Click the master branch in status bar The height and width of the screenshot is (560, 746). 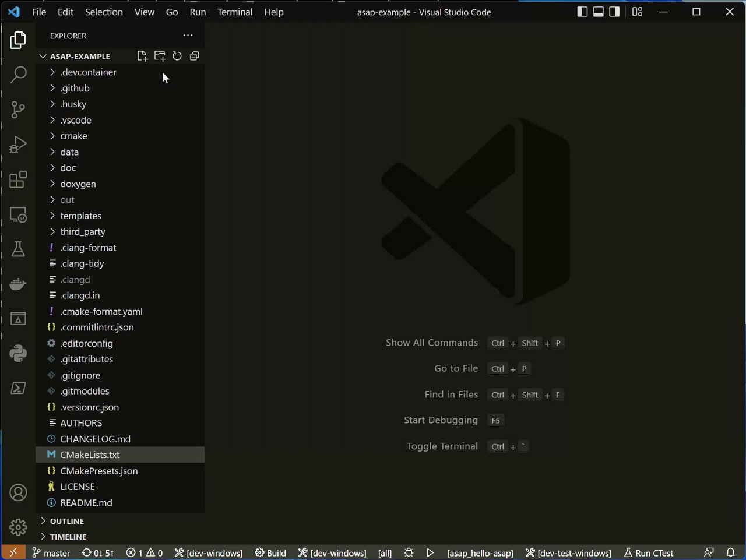tap(51, 552)
